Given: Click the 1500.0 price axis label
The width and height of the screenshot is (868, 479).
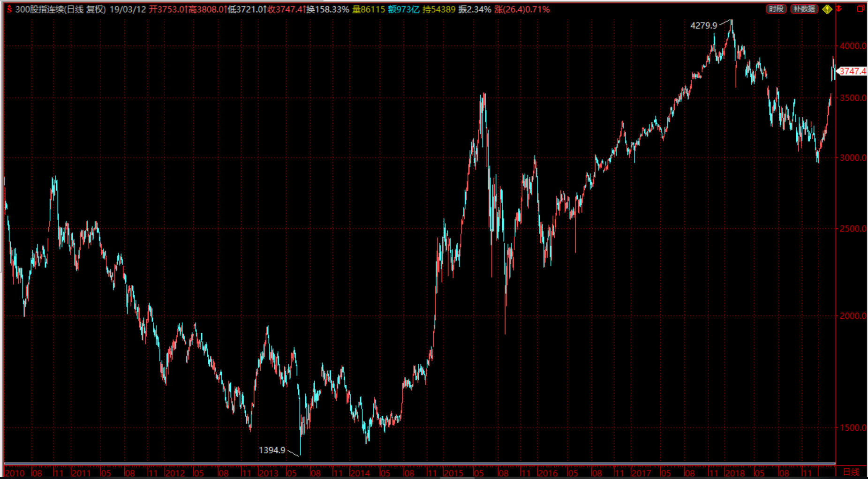Looking at the screenshot, I should (x=853, y=427).
